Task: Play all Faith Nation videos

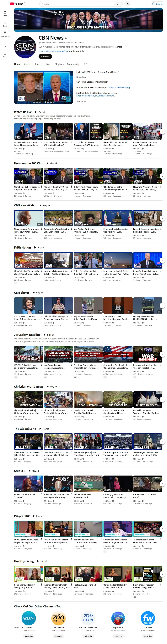Action: 39,248
